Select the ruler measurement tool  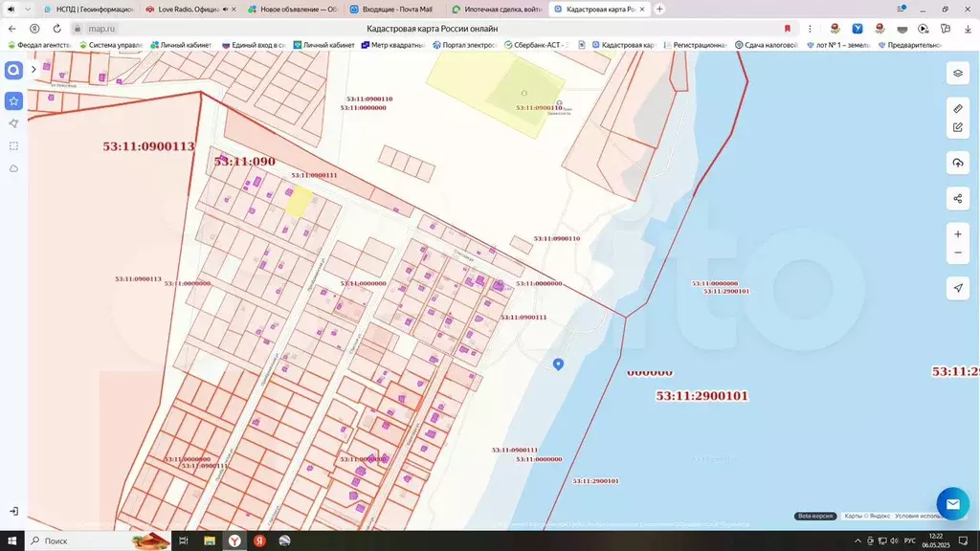pos(957,109)
